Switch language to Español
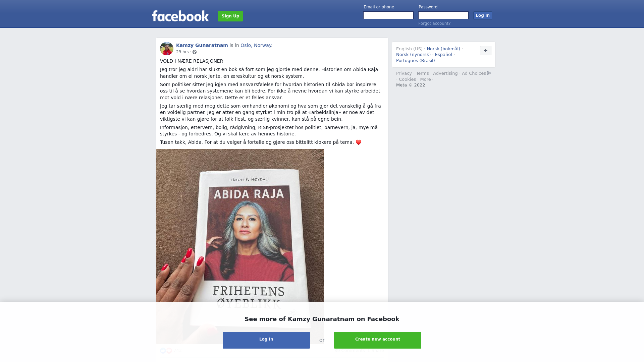This screenshot has height=362, width=644. (443, 55)
